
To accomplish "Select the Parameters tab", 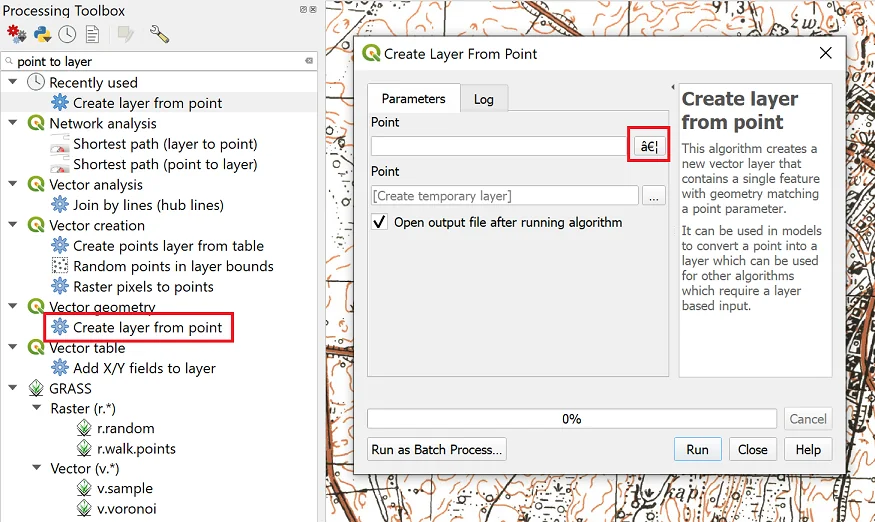I will [413, 98].
